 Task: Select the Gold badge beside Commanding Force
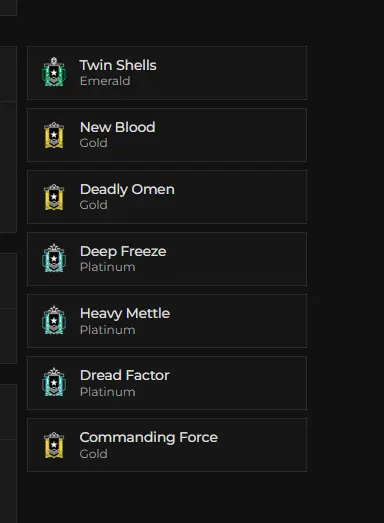click(54, 445)
